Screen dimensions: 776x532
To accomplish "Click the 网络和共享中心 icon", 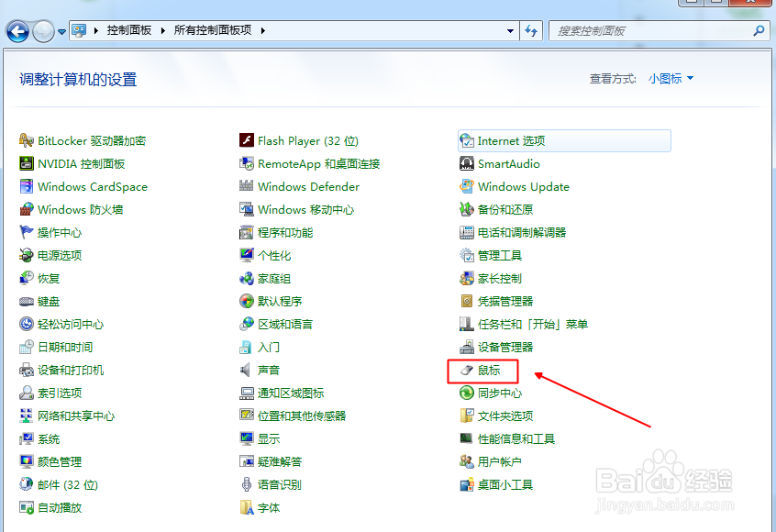I will coord(27,416).
